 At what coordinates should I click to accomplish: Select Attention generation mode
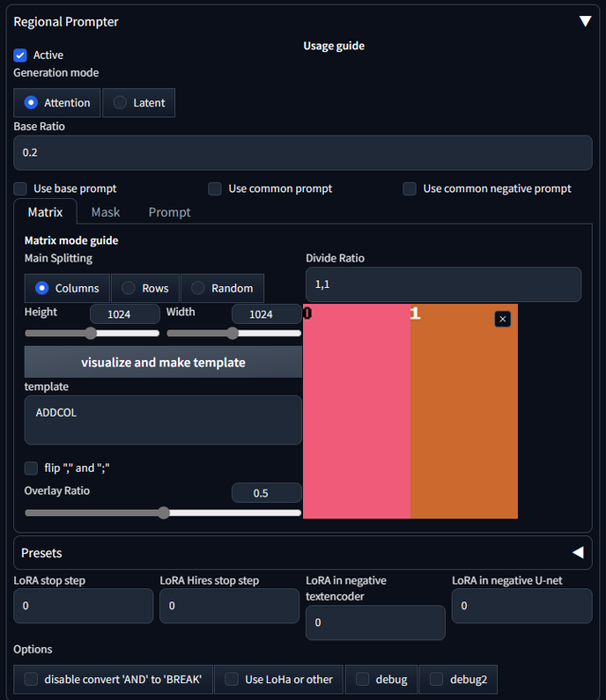pos(57,102)
